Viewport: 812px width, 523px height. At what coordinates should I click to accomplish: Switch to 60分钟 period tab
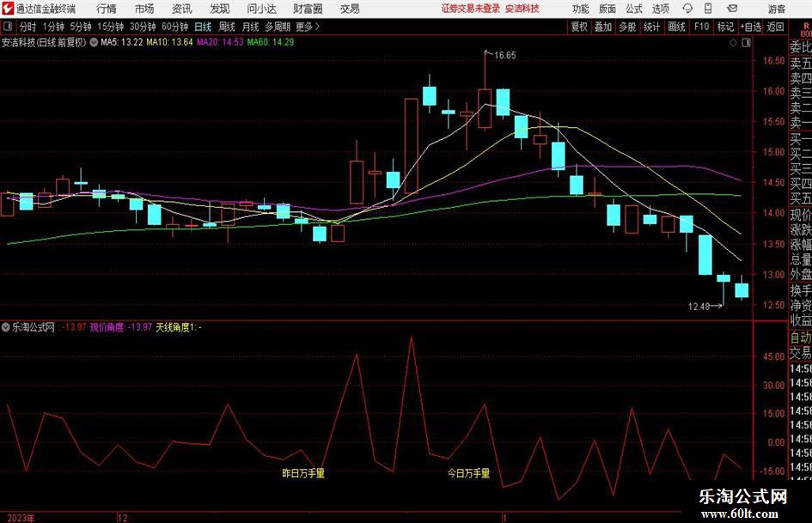pos(174,27)
